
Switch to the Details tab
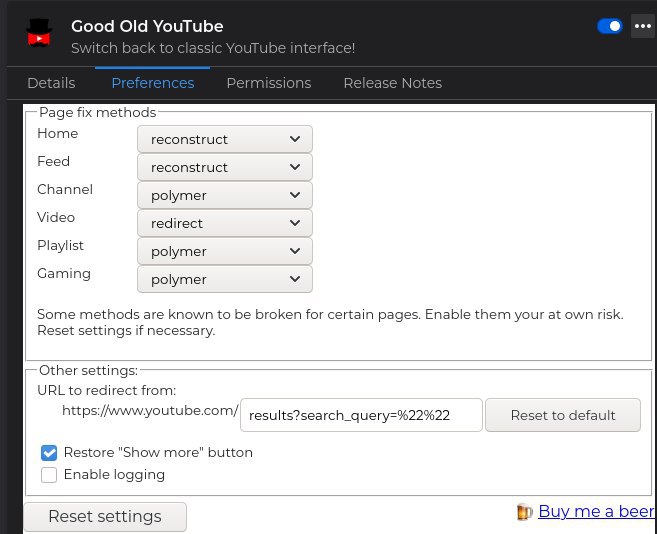tap(51, 83)
